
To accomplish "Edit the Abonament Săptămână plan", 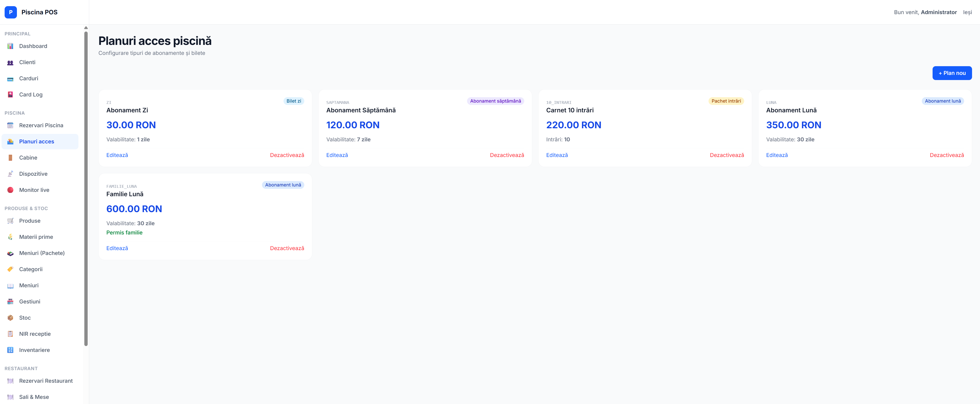I will tap(337, 155).
